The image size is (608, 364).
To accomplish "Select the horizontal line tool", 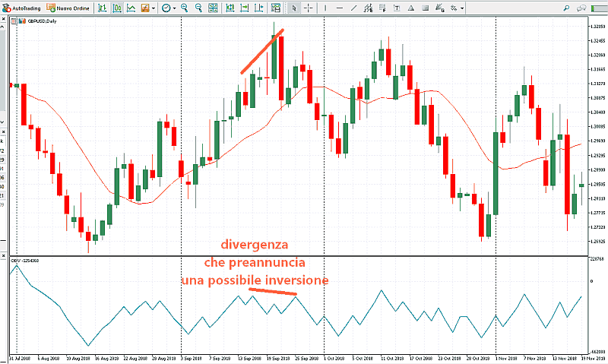I will (339, 8).
